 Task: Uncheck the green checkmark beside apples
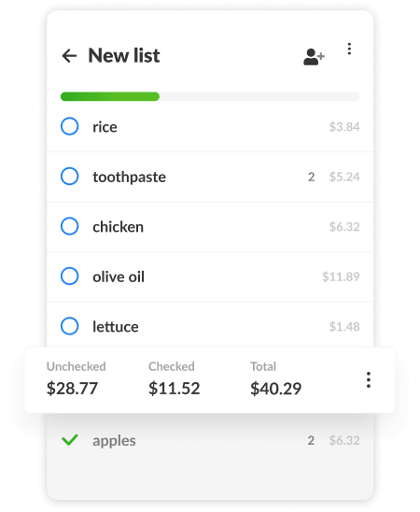tap(69, 440)
